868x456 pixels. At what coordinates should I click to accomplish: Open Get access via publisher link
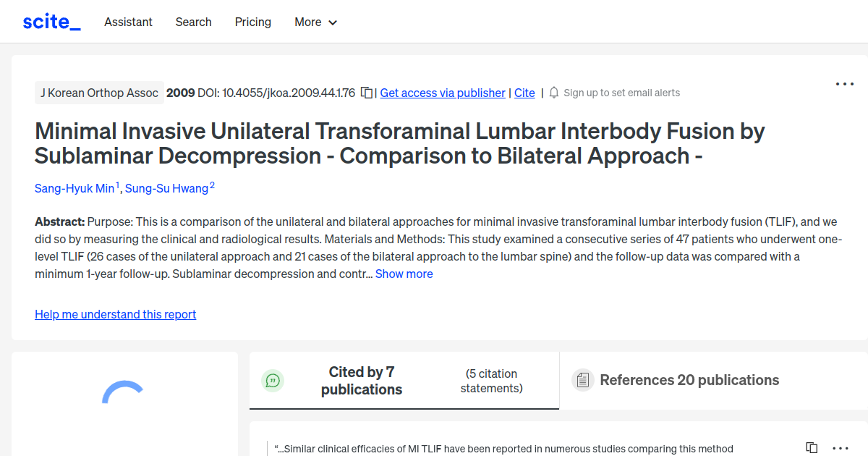(x=442, y=93)
